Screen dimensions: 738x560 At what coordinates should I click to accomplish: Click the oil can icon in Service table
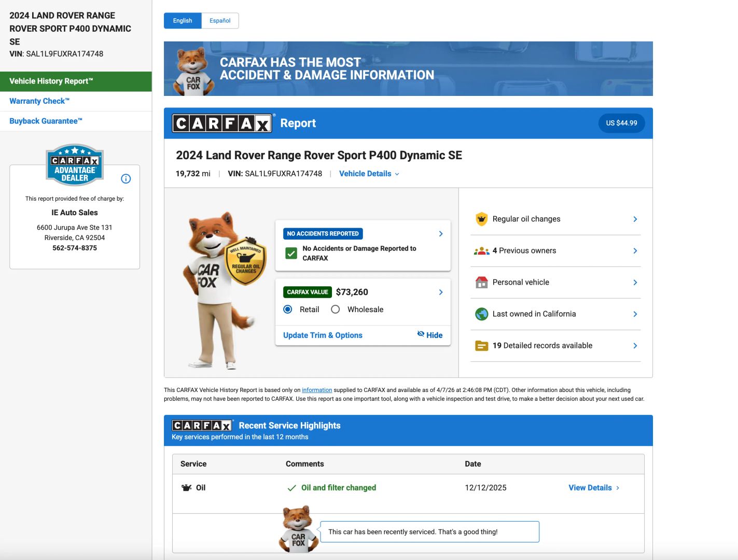click(187, 488)
